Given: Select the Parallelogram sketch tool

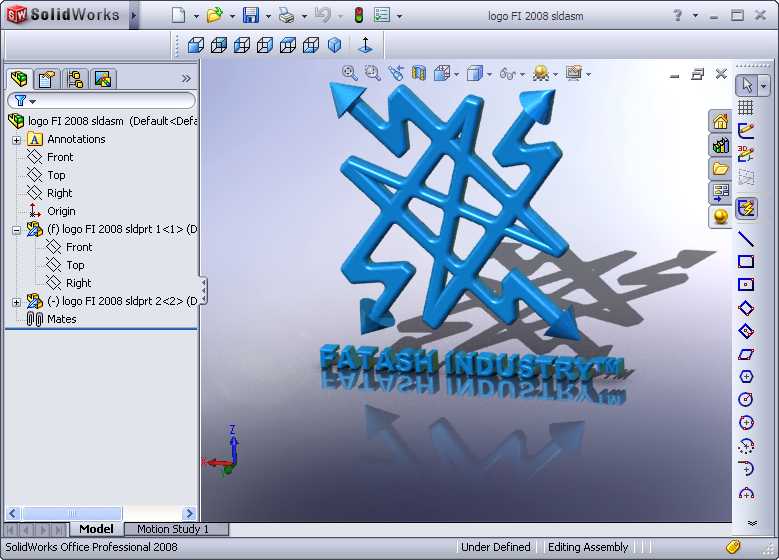Looking at the screenshot, I should (746, 354).
